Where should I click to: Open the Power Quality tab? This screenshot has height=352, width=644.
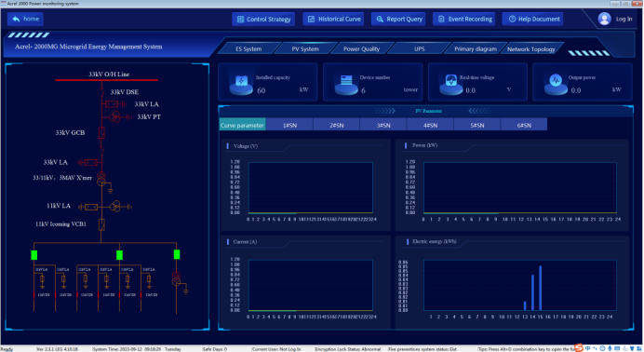pos(361,48)
